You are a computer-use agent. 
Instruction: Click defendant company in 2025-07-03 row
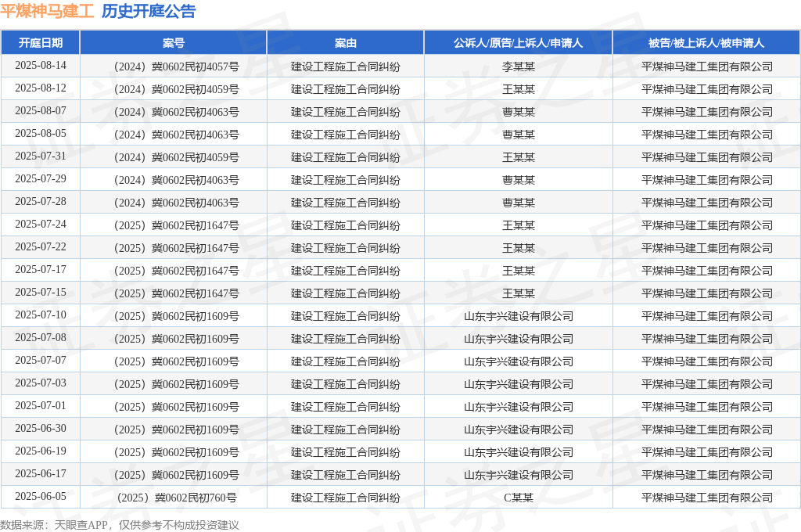pyautogui.click(x=706, y=384)
